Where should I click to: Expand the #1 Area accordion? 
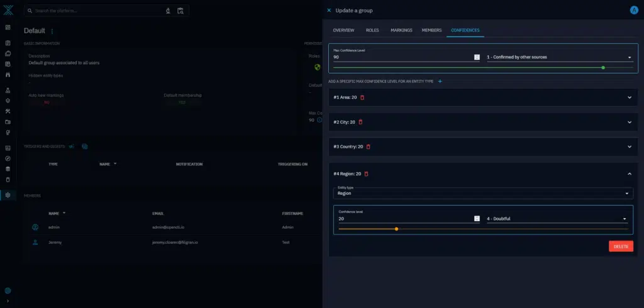coord(629,97)
